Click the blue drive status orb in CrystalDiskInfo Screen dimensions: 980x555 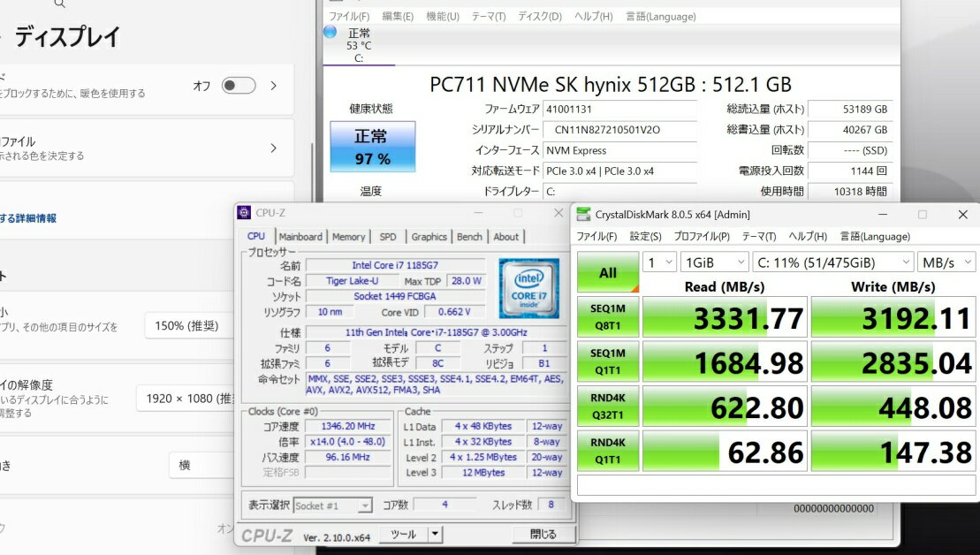point(330,32)
